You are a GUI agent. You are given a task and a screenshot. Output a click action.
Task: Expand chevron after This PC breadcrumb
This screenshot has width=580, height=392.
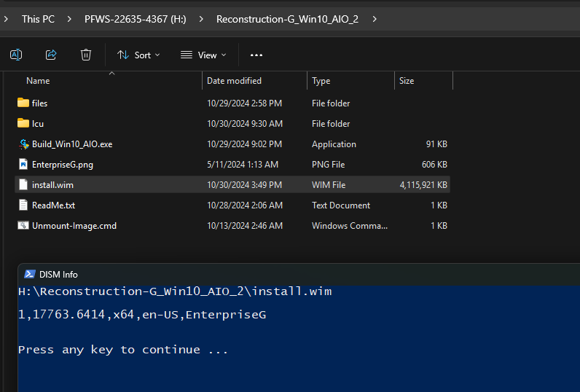pos(69,19)
